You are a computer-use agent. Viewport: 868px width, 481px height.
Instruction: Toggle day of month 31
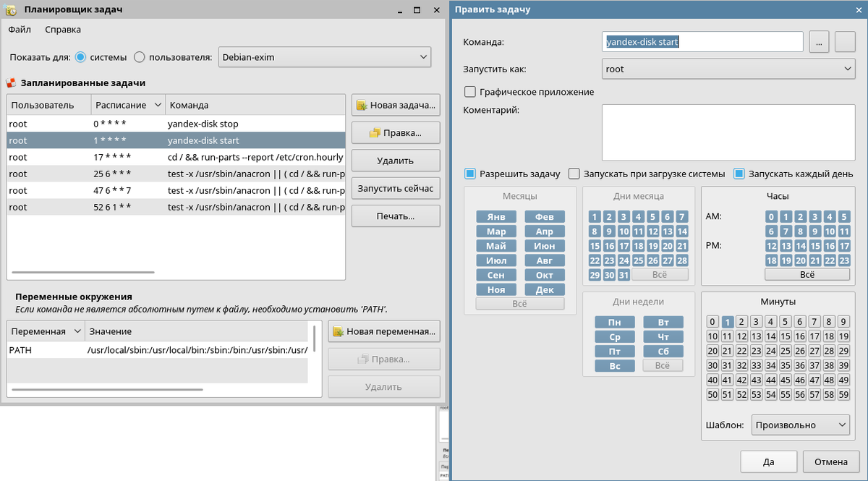pyautogui.click(x=624, y=275)
